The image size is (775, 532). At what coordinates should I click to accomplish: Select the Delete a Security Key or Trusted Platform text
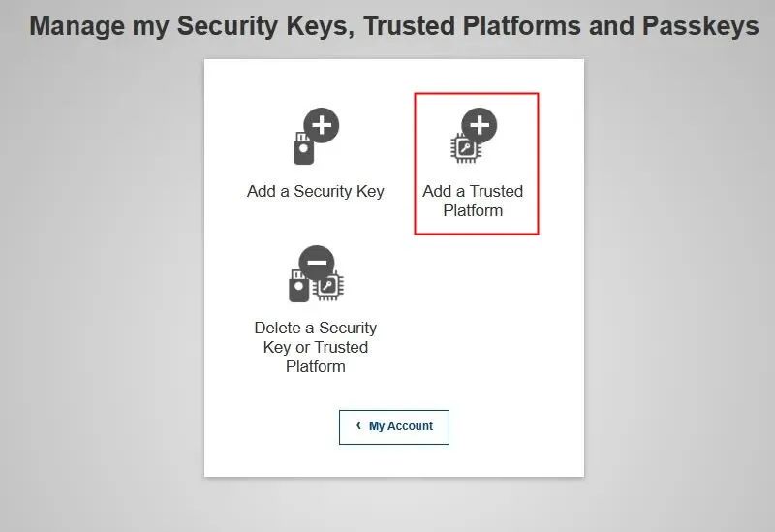click(316, 347)
